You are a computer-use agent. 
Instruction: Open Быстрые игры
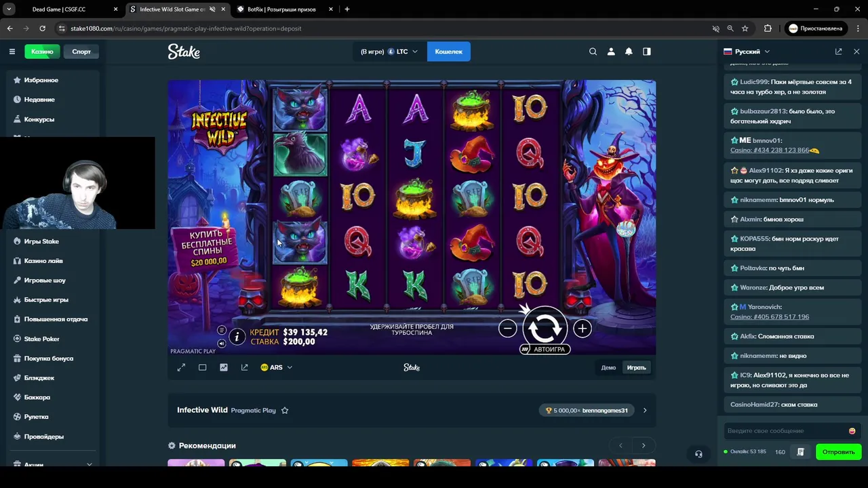tap(46, 300)
